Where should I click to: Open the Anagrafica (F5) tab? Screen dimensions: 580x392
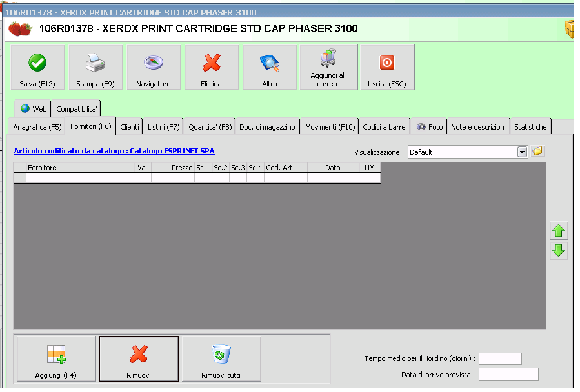tap(37, 127)
